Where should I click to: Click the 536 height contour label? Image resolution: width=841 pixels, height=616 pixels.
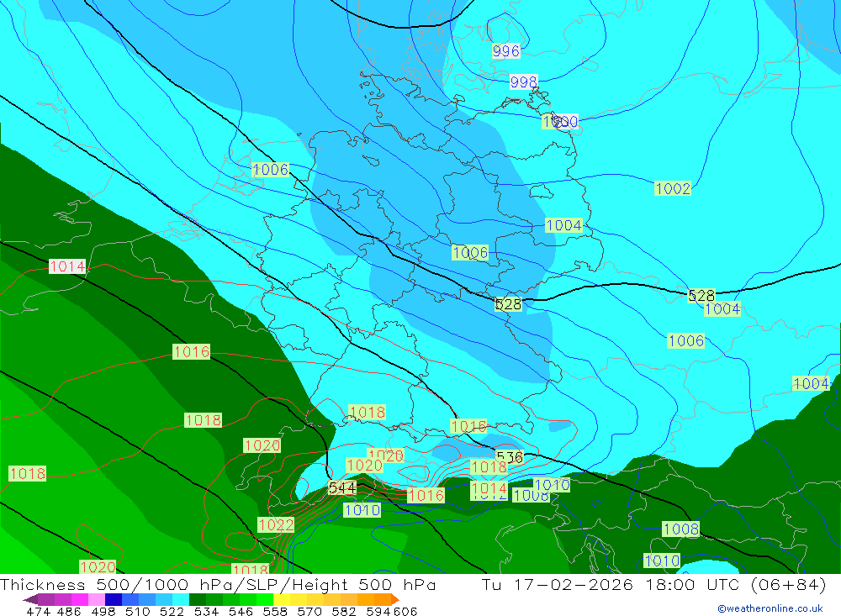[509, 457]
